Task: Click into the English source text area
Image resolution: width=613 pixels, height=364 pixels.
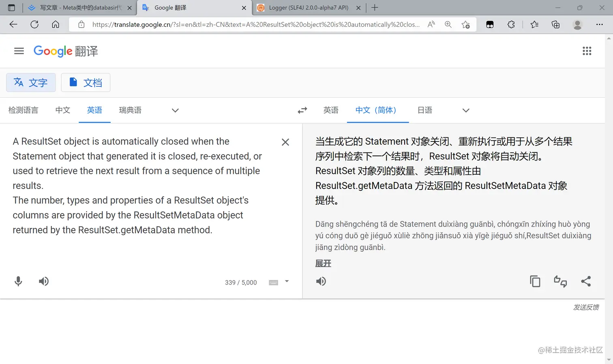Action: pos(138,186)
